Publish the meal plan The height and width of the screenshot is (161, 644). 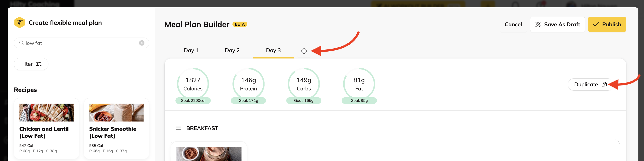pyautogui.click(x=607, y=24)
